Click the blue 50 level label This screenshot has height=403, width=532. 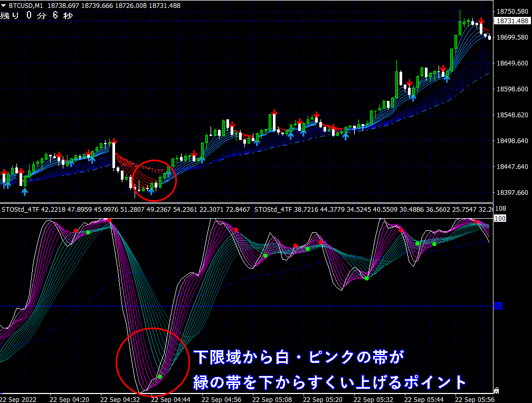pos(498,306)
